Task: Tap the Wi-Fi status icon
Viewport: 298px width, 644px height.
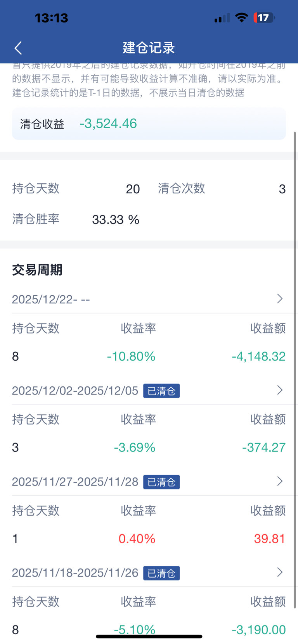Action: (242, 17)
